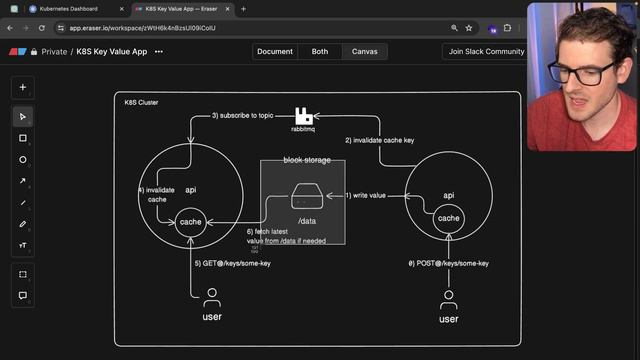Click the right user figure icon
The height and width of the screenshot is (360, 640).
point(449,300)
